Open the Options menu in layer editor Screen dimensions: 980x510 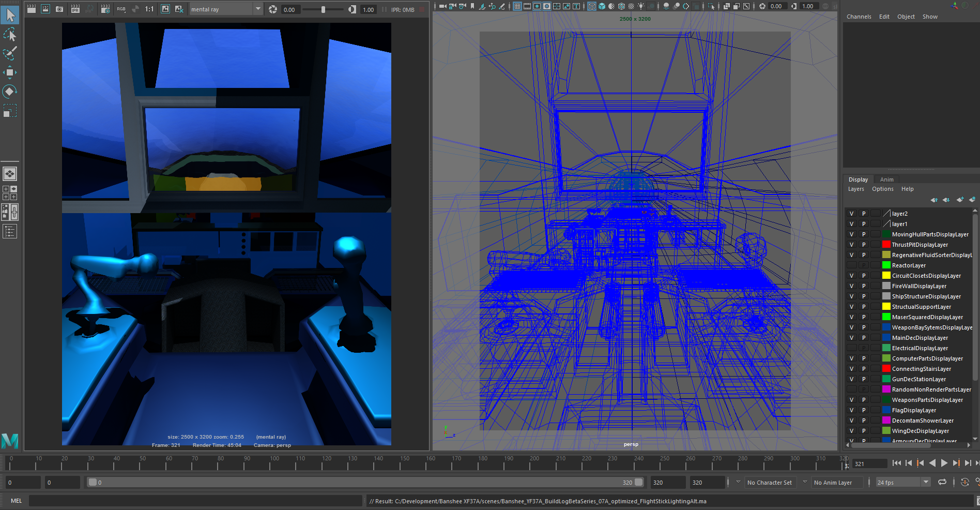pos(882,189)
